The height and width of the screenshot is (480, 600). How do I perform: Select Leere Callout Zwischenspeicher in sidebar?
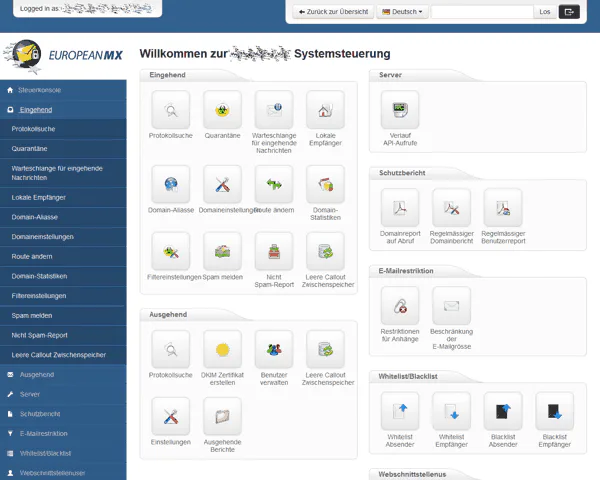[x=63, y=355]
